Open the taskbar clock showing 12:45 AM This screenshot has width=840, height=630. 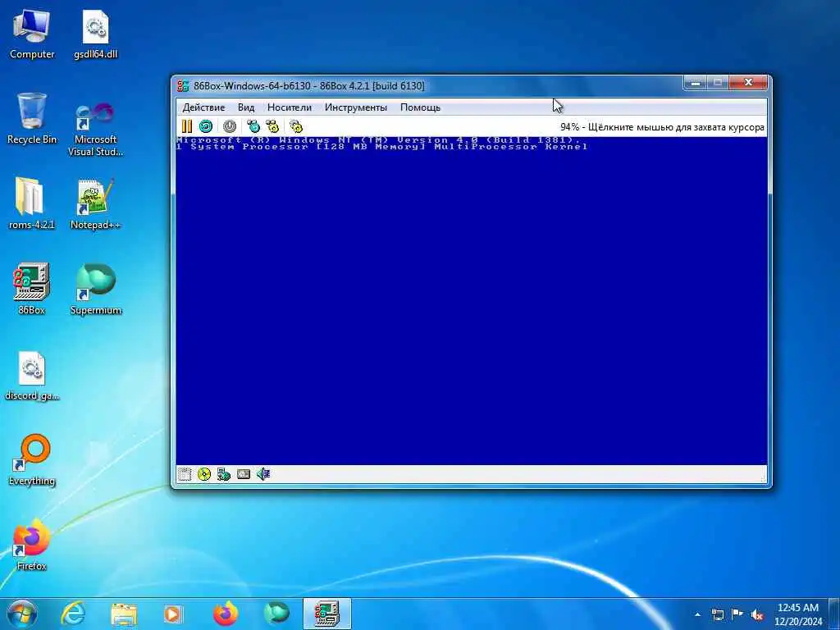[x=798, y=614]
